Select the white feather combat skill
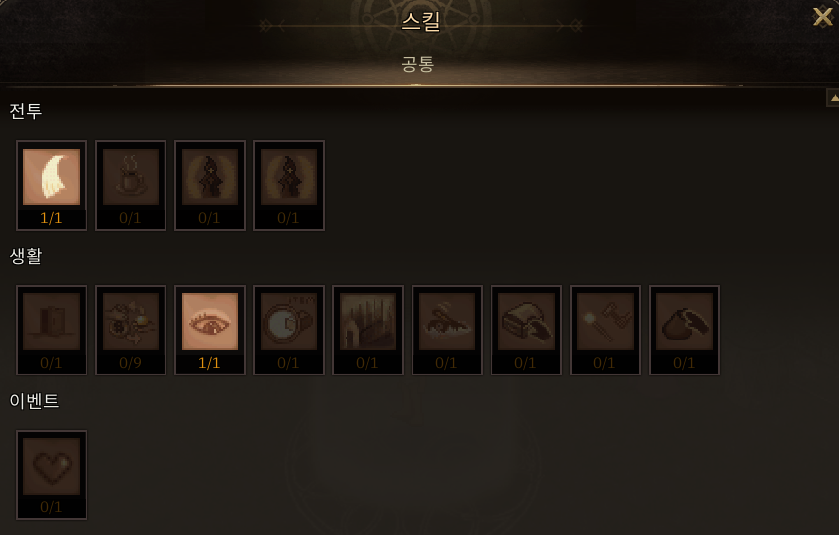The width and height of the screenshot is (839, 535). click(51, 185)
